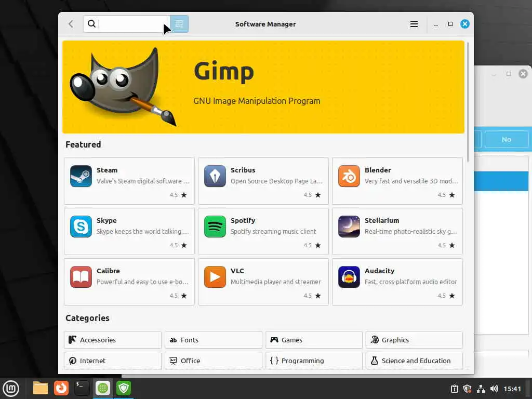This screenshot has height=399, width=532.
Task: Click the Calibre book icon
Action: pos(81,277)
